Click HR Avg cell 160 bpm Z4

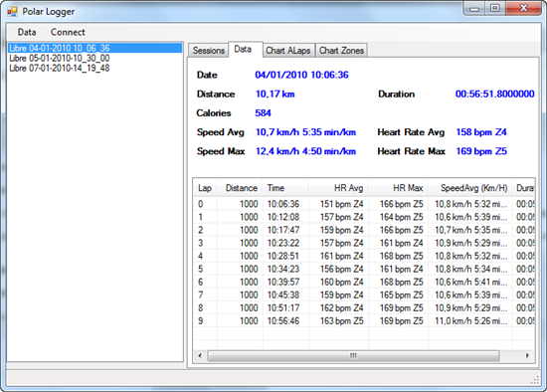tap(342, 282)
